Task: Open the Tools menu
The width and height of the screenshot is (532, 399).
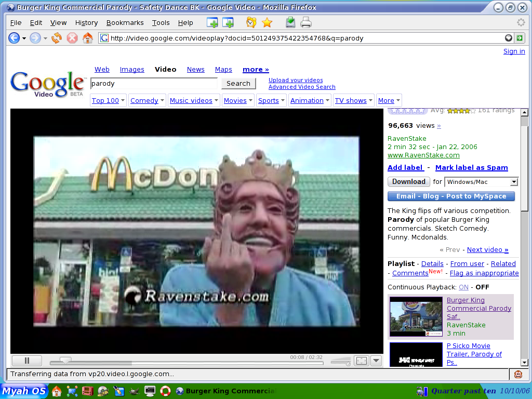Action: click(161, 23)
